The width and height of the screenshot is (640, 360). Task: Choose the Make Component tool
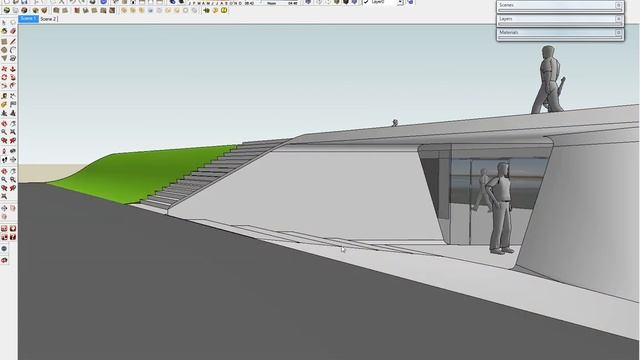[13, 23]
